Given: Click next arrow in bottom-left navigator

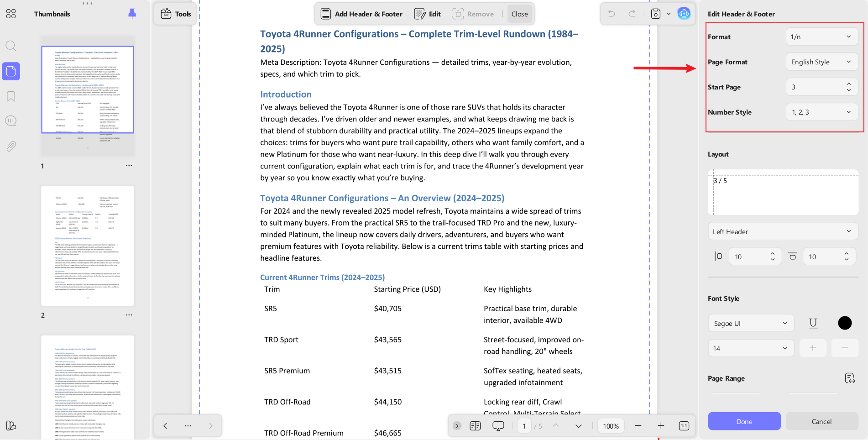Looking at the screenshot, I should (210, 426).
